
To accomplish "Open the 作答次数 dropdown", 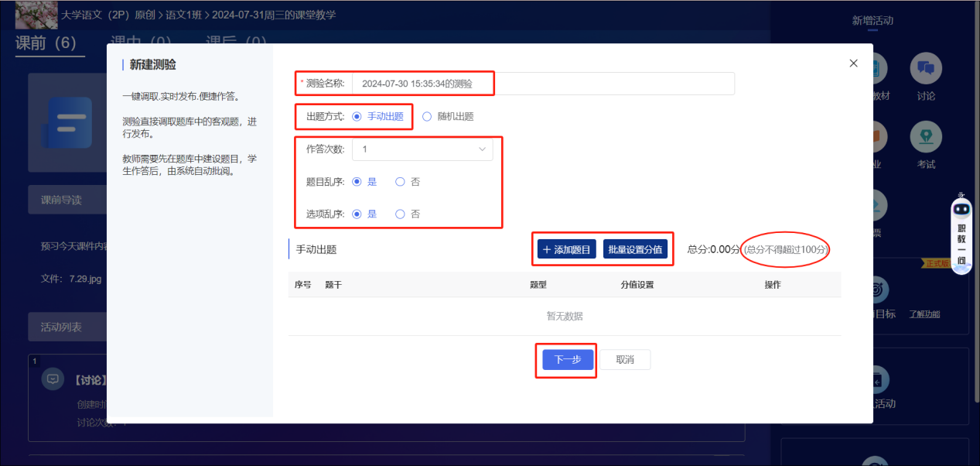I will pos(422,149).
